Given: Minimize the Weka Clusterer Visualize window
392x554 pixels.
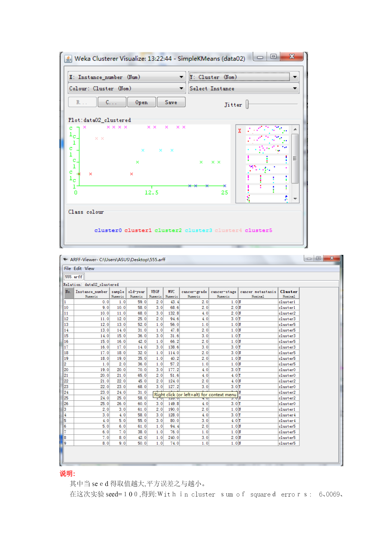Looking at the screenshot, I should tap(260, 57).
